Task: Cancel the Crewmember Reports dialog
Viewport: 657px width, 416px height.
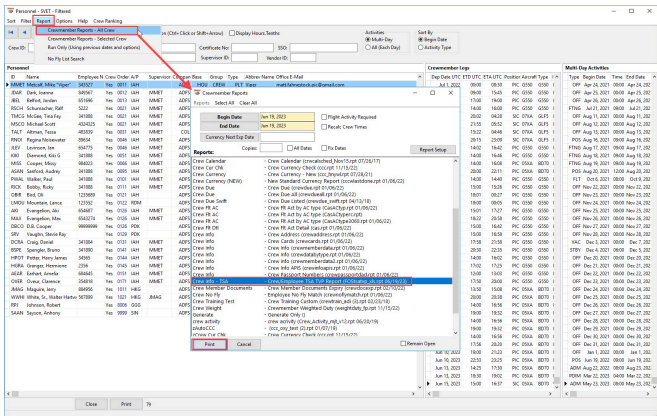Action: 244,344
